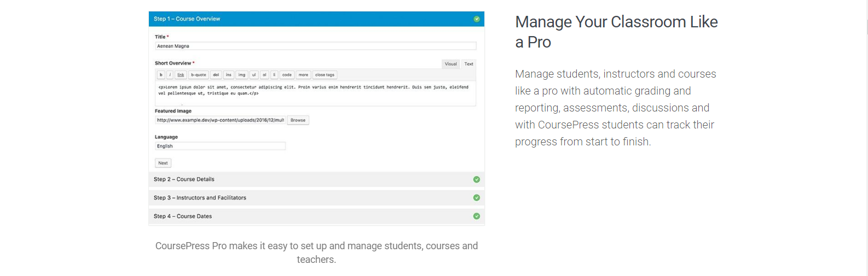This screenshot has width=868, height=276.
Task: Click the Next button
Action: pos(163,163)
